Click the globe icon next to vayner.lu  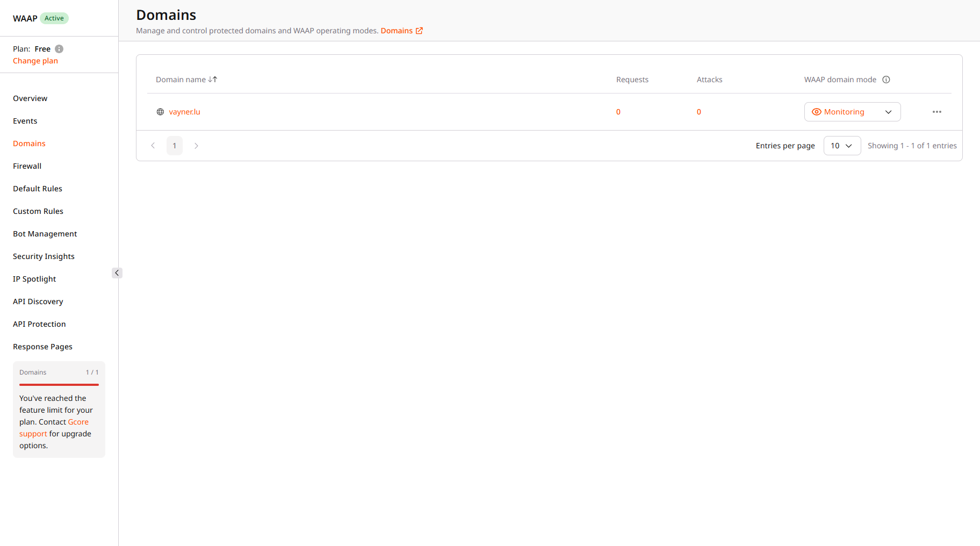[160, 112]
